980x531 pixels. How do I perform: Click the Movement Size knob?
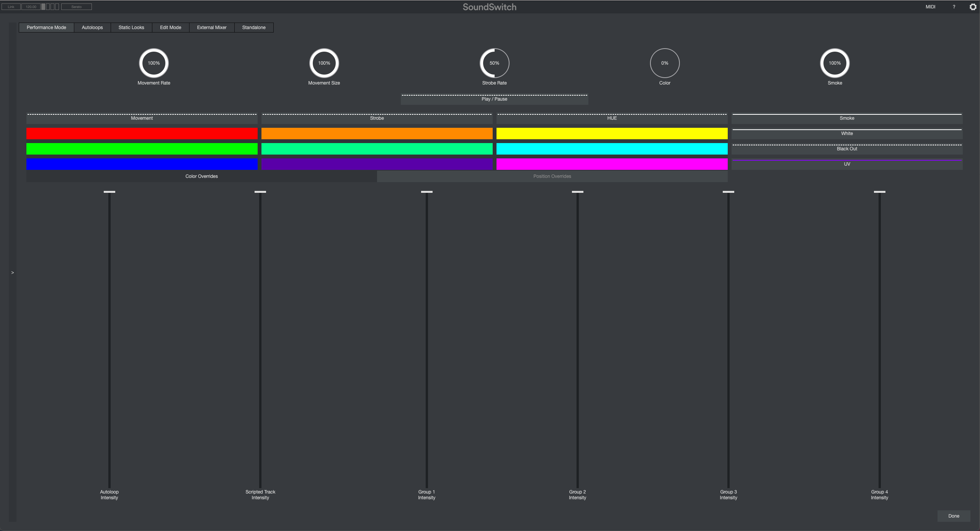click(x=324, y=63)
